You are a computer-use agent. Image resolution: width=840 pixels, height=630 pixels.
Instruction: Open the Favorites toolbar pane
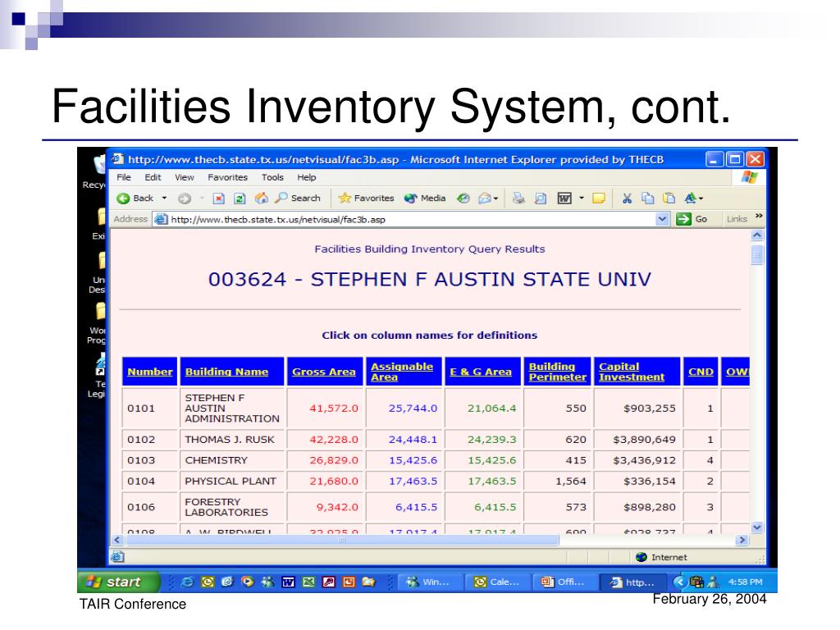(x=366, y=199)
